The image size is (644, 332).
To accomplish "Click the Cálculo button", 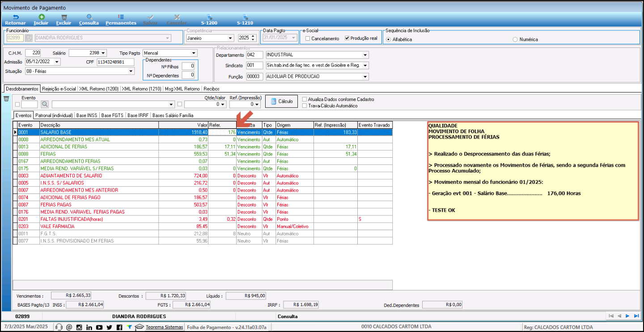I will (x=281, y=101).
